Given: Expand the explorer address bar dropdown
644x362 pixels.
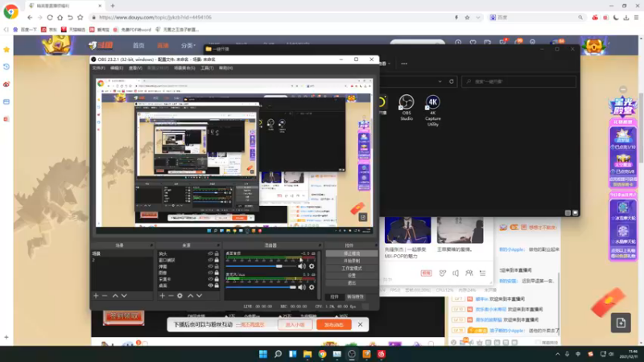Looking at the screenshot, I should (440, 81).
